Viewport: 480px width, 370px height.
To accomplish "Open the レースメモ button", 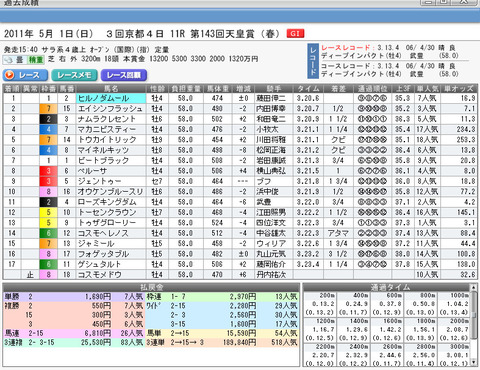I will click(74, 75).
